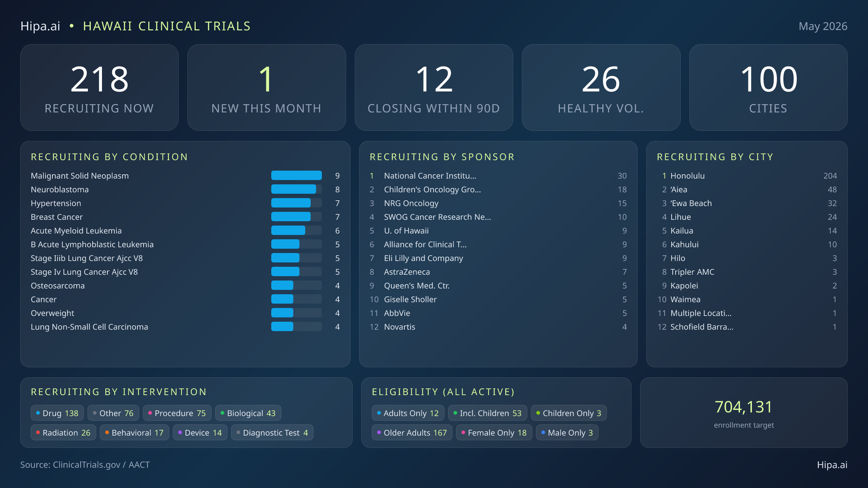
Task: Select the Other 76 intervention chip
Action: coord(113,413)
